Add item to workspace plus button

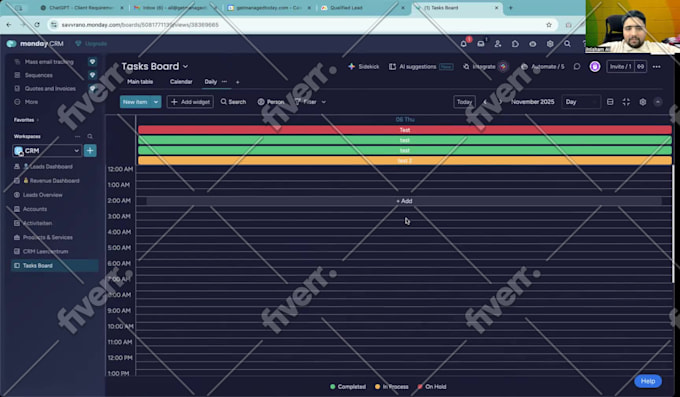90,151
